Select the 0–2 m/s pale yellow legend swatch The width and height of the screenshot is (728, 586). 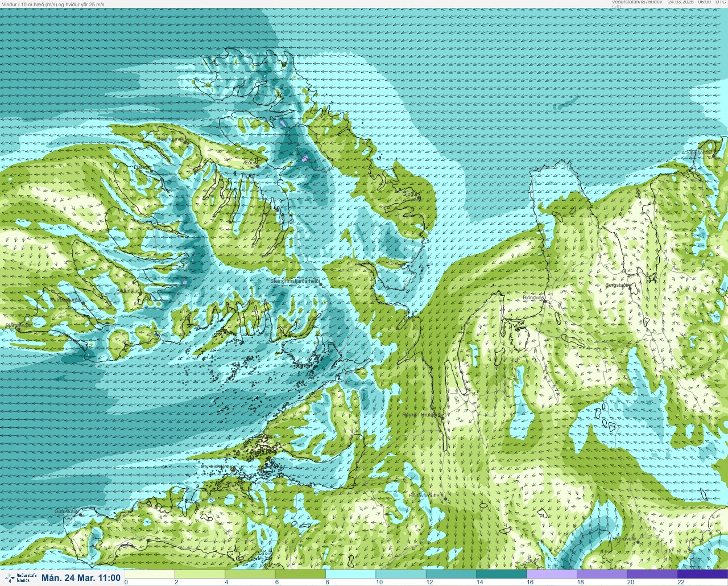coord(149,574)
